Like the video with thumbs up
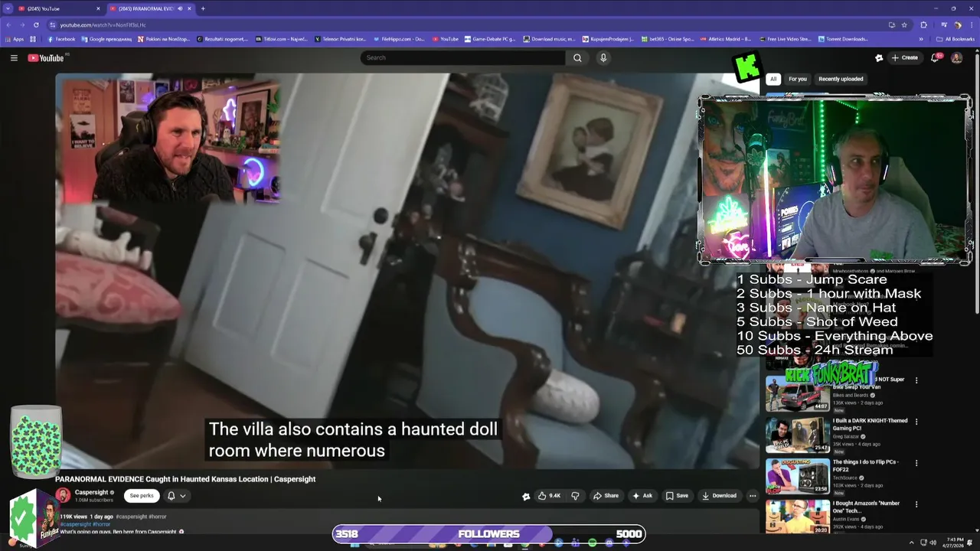 pyautogui.click(x=549, y=496)
